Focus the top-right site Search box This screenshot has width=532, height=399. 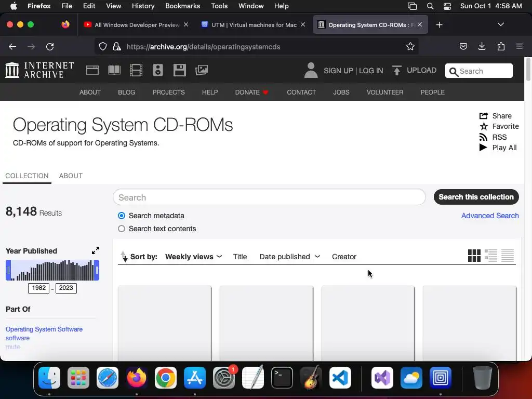(478, 71)
